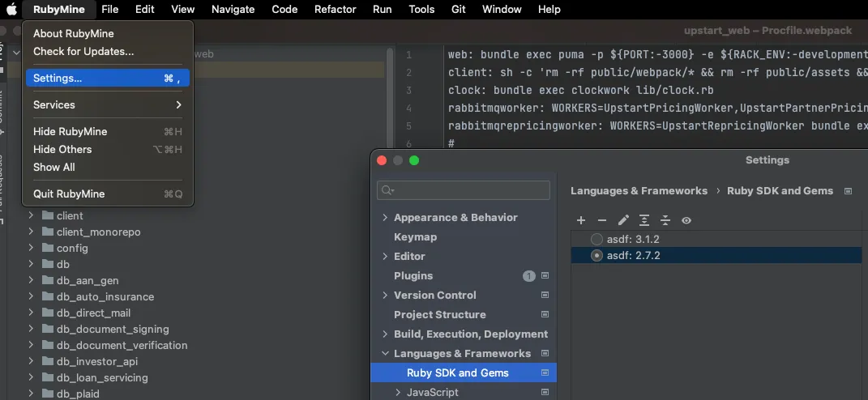Open Plugins settings page
The width and height of the screenshot is (868, 400).
pyautogui.click(x=413, y=275)
